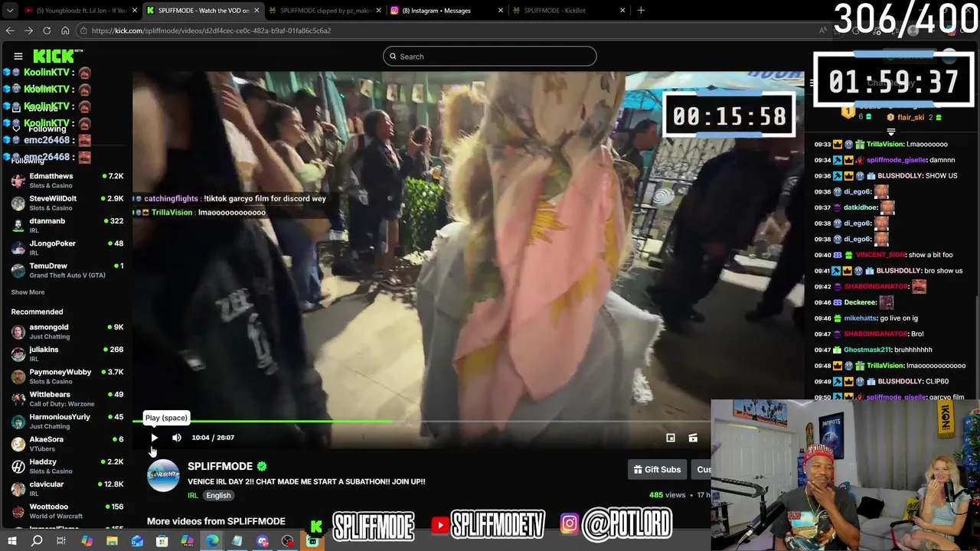Open JLongoPoker channel from sidebar
980x551 pixels.
67,247
